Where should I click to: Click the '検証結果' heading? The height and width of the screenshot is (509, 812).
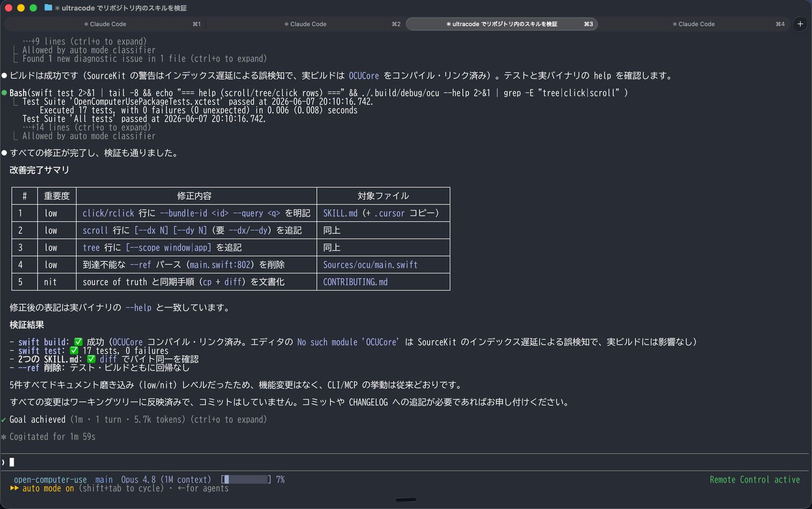(x=26, y=325)
